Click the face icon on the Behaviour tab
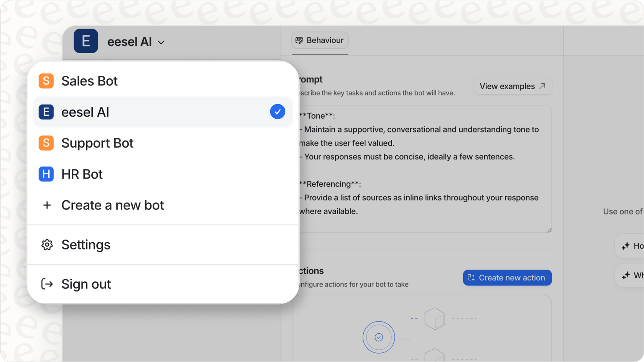 (x=299, y=40)
